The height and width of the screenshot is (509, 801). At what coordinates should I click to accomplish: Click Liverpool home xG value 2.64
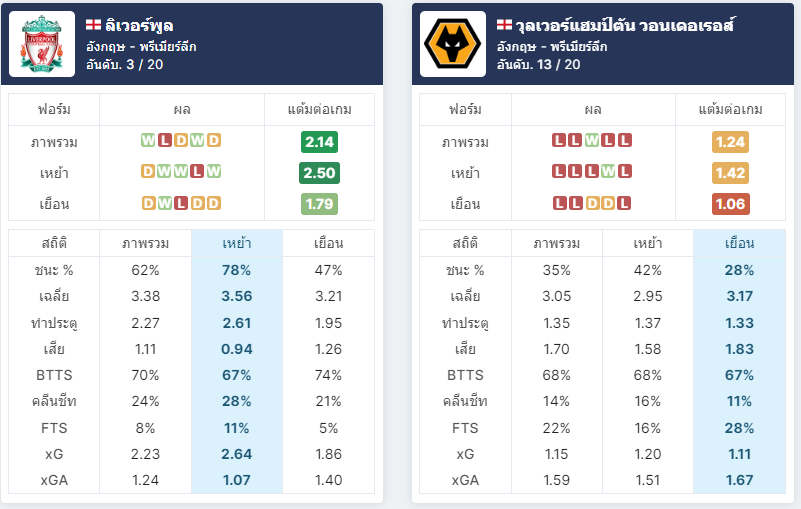click(x=237, y=454)
